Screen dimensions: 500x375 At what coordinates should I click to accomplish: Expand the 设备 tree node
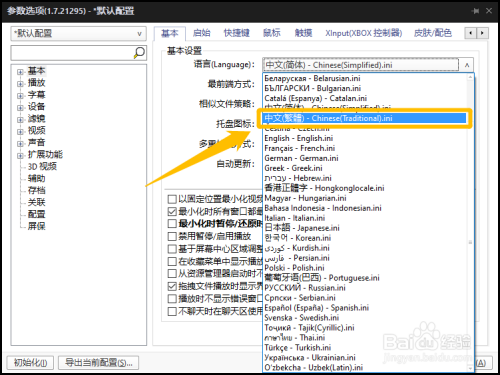coord(20,108)
